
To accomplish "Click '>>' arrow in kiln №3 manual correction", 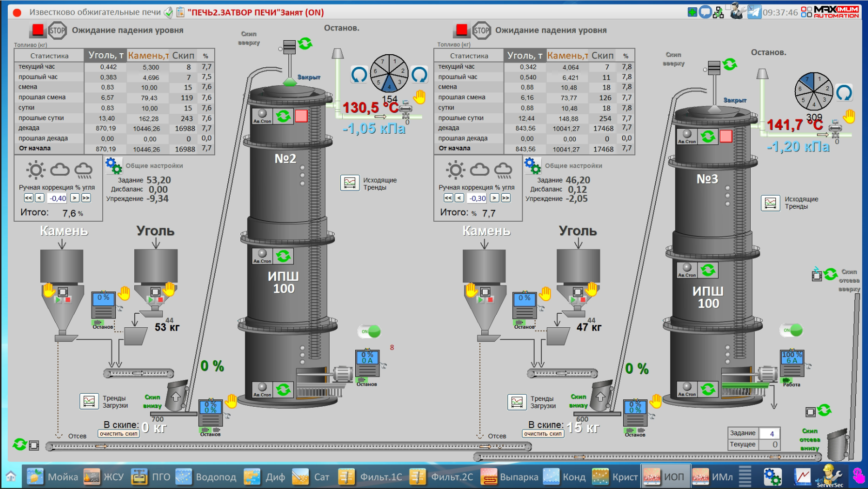I will click(505, 198).
